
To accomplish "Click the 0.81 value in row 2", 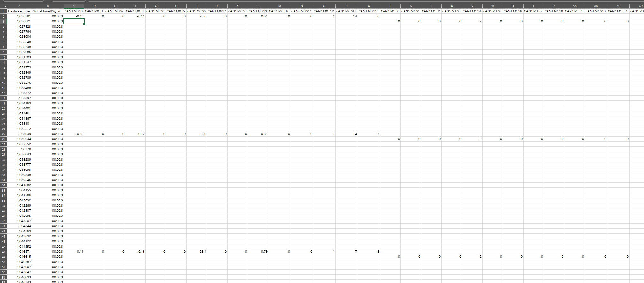I will point(258,16).
